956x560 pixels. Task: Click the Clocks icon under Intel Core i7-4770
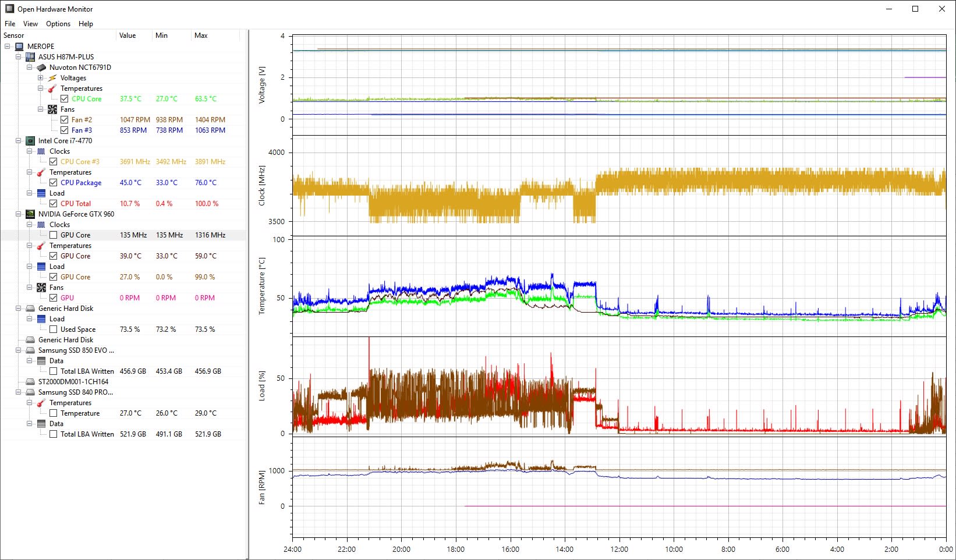[41, 151]
